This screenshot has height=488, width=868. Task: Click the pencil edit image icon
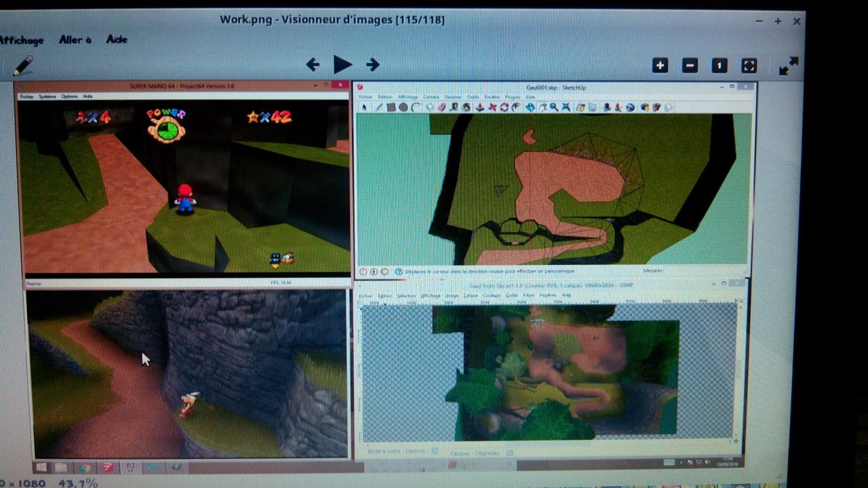pos(22,66)
